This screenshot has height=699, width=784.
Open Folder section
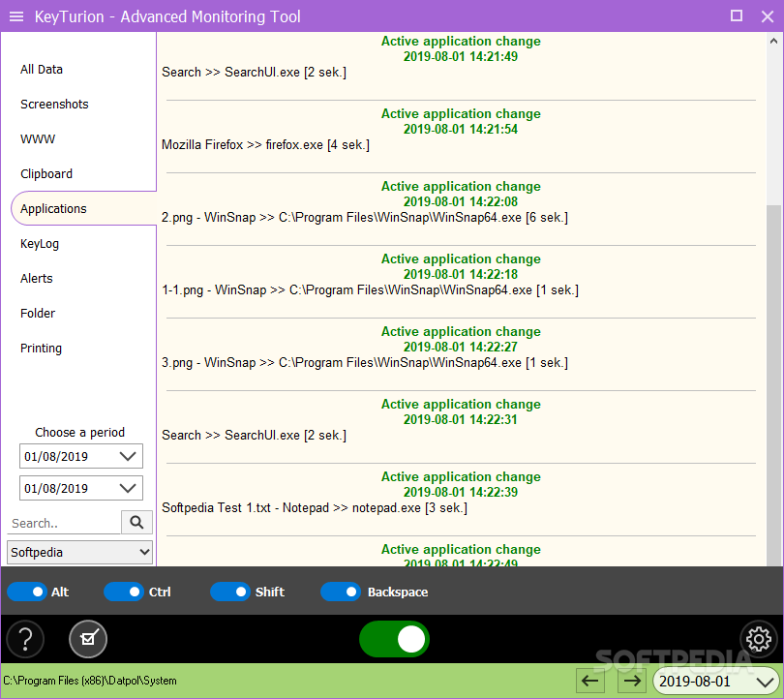coord(38,314)
